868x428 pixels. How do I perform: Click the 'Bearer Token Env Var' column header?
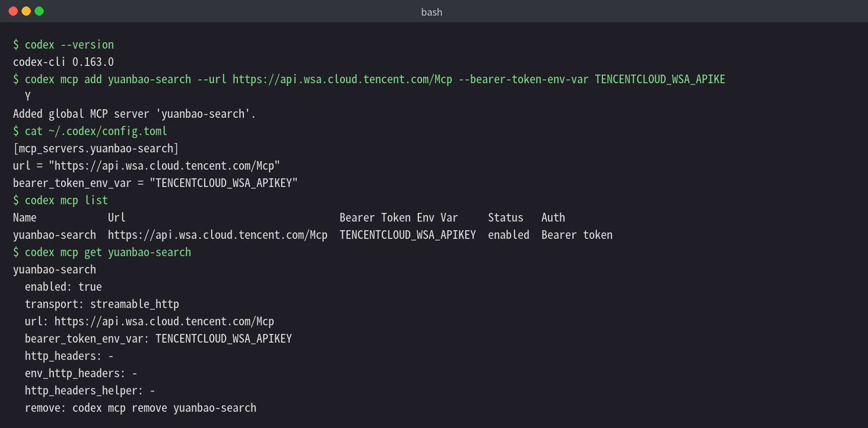399,218
